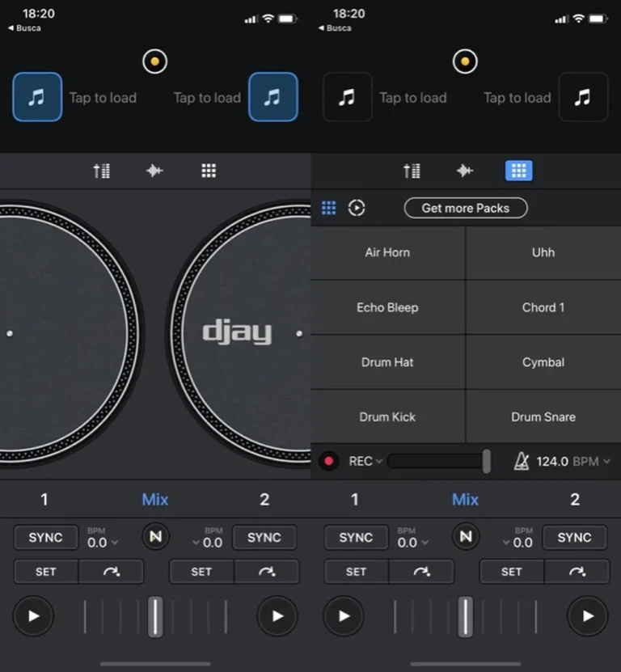The image size is (621, 672).
Task: Select deck tab 2 on sampler screen
Action: click(574, 499)
